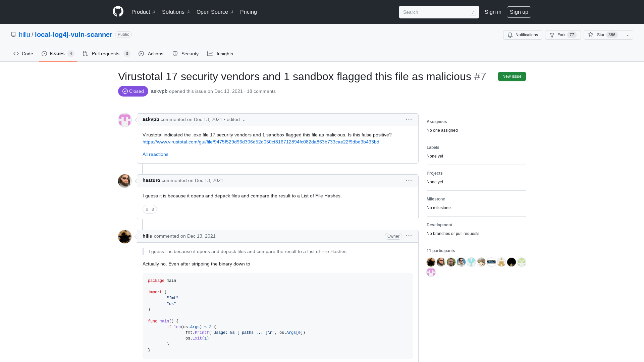Image resolution: width=644 pixels, height=362 pixels.
Task: Focus the Search input field
Action: point(439,12)
